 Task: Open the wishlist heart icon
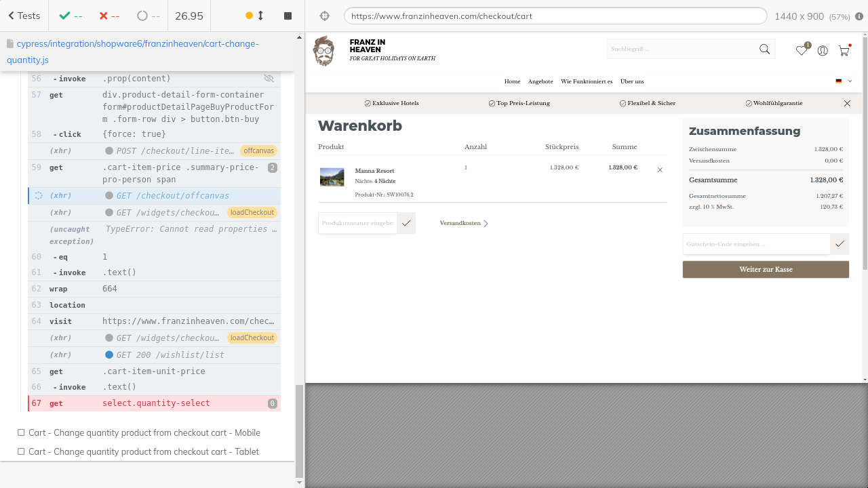click(x=802, y=50)
